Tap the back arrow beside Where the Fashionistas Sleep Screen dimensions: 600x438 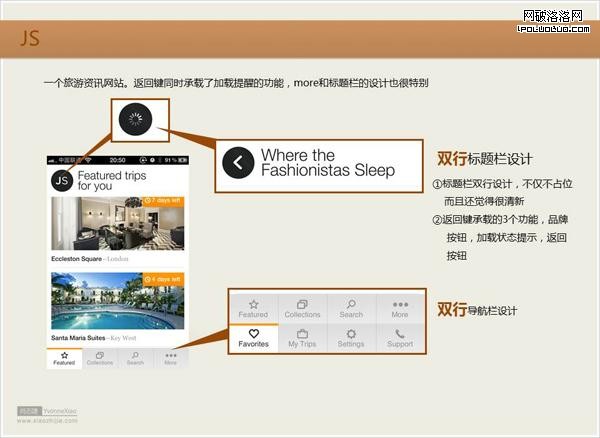point(238,162)
